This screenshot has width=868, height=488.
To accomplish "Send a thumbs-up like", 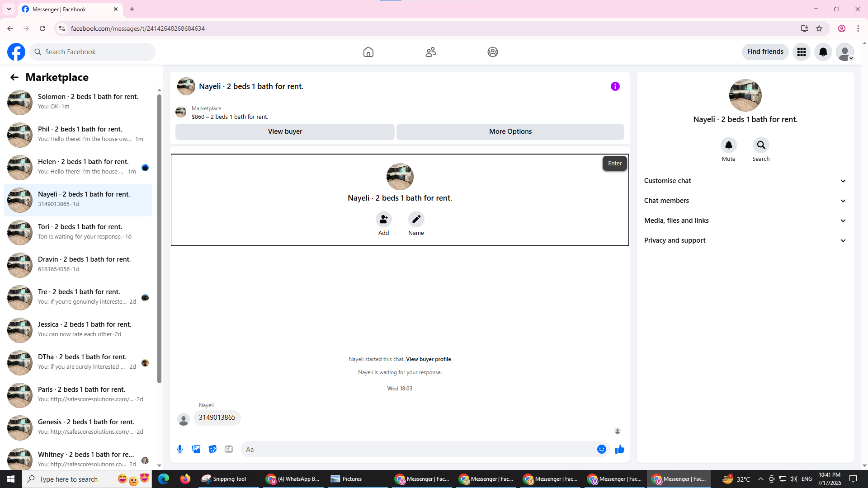I will [x=620, y=450].
